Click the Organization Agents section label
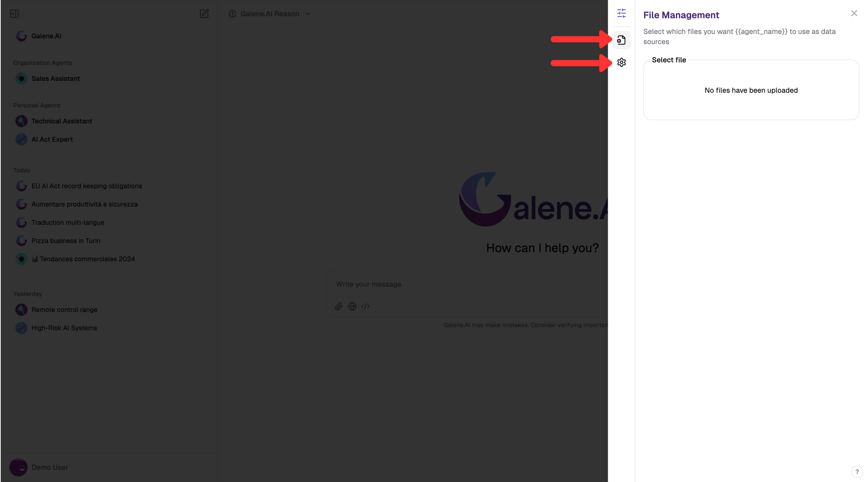The width and height of the screenshot is (868, 482). click(x=42, y=63)
